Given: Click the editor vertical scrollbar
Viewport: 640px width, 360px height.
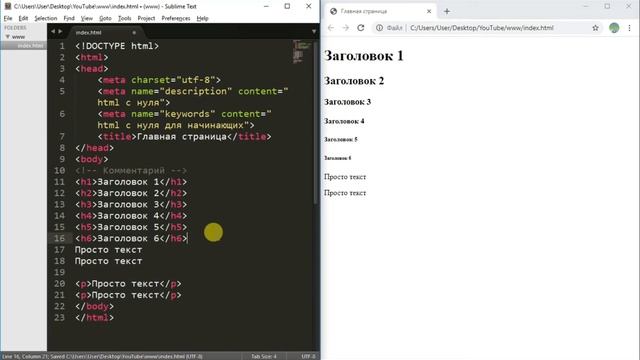Looking at the screenshot, I should point(316,122).
